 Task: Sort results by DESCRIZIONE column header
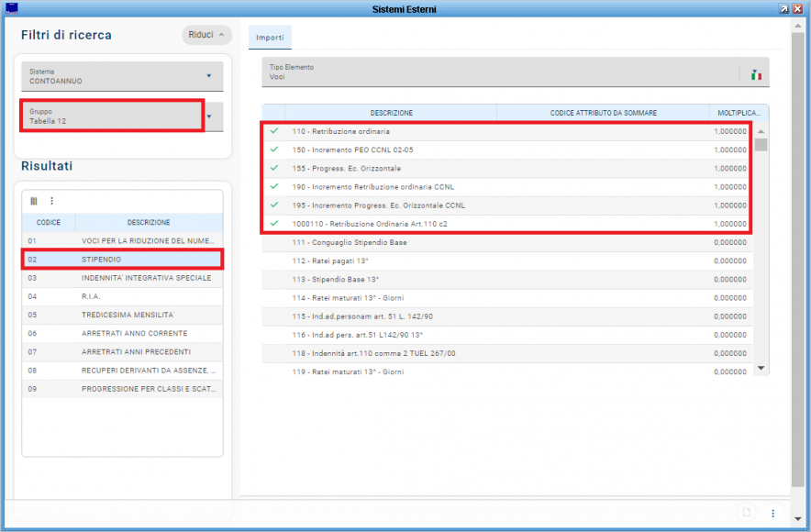tap(149, 222)
